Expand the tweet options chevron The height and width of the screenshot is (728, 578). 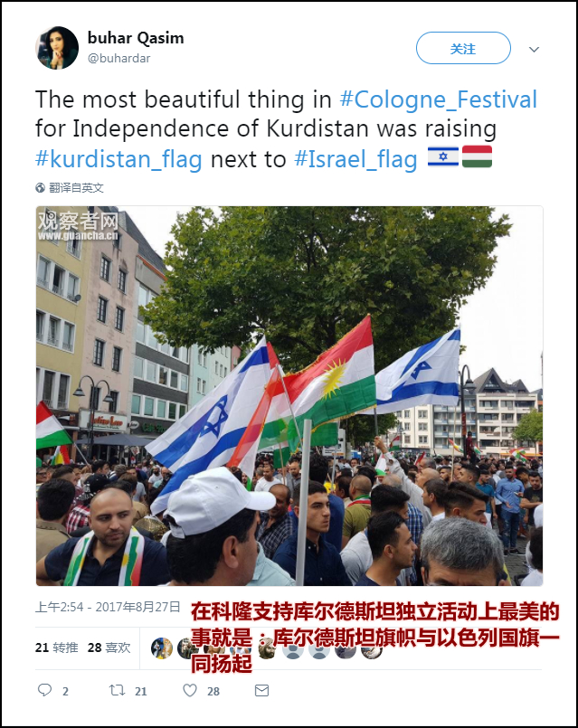(534, 49)
